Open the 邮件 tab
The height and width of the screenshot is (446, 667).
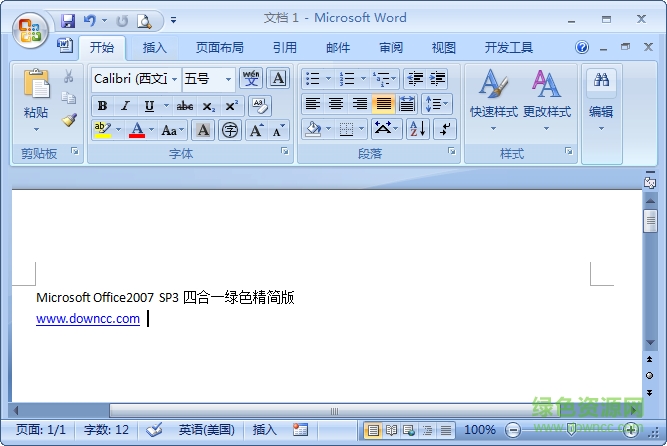point(338,48)
